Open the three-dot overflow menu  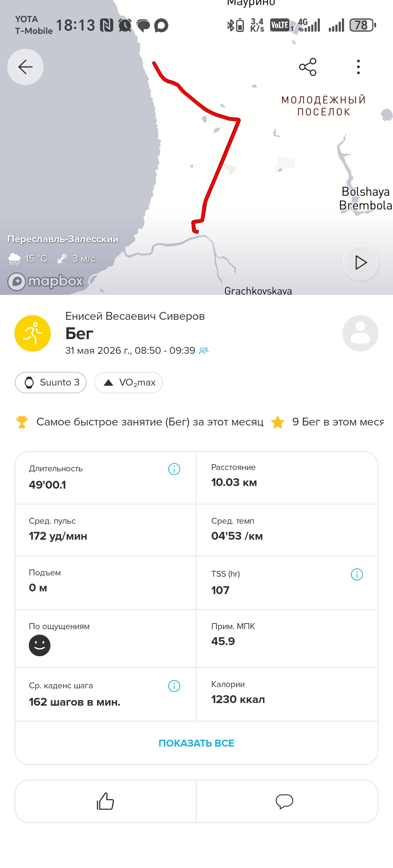[358, 67]
